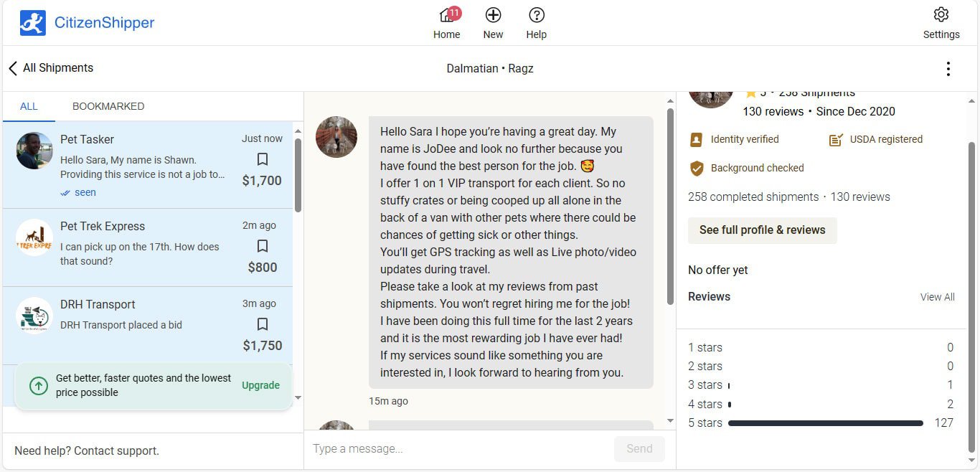Click the Background checked badge icon
This screenshot has width=980, height=472.
click(697, 168)
